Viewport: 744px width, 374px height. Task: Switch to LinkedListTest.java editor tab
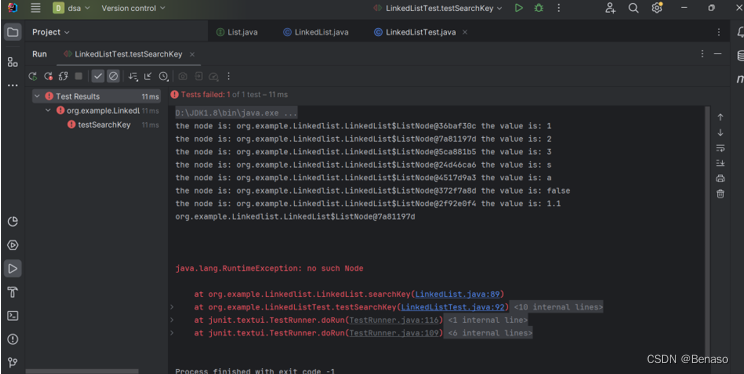(415, 32)
